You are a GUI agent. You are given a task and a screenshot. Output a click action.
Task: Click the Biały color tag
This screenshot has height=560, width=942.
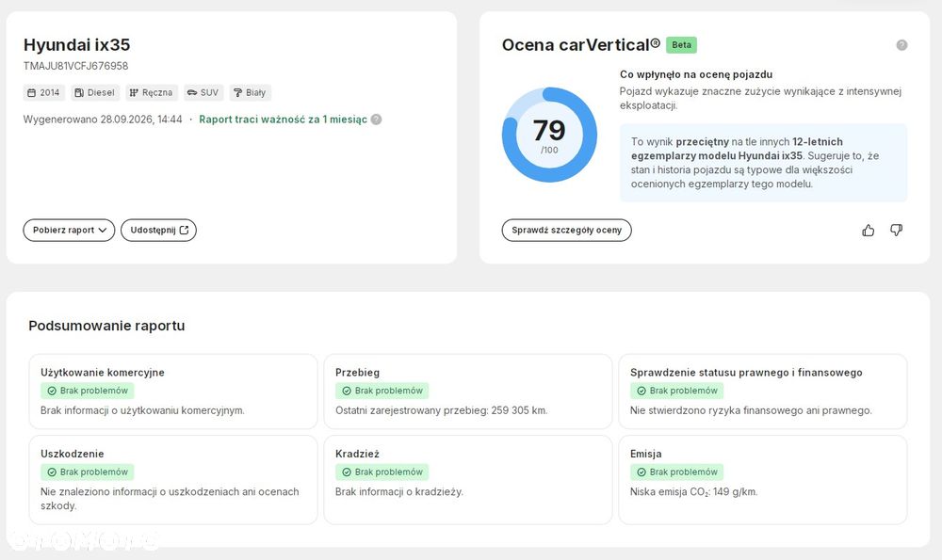[x=250, y=92]
